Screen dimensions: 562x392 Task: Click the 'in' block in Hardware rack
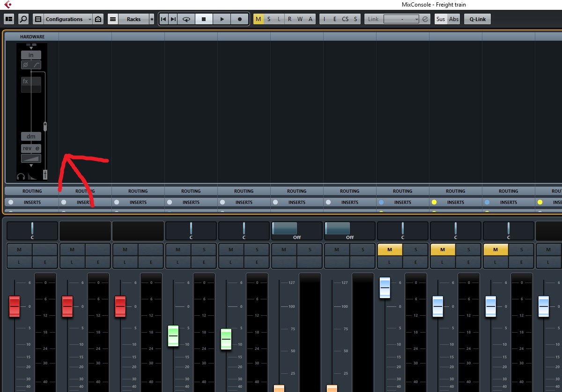(x=31, y=55)
